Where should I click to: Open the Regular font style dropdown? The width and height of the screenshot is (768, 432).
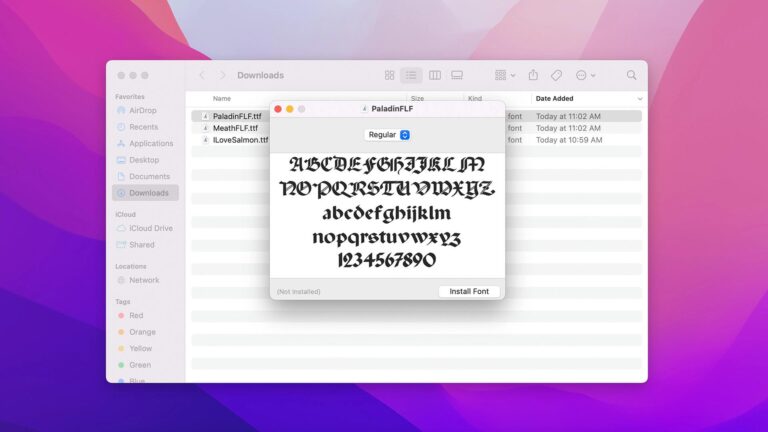(x=387, y=135)
